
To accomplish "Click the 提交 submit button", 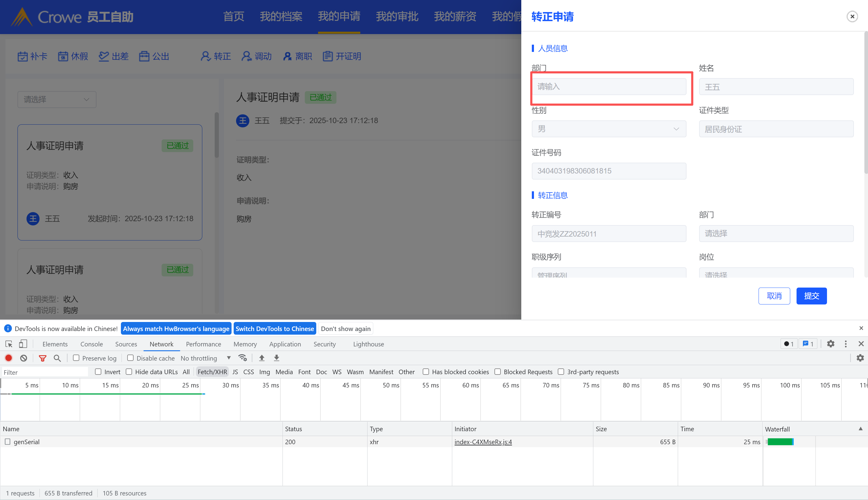I will (811, 296).
